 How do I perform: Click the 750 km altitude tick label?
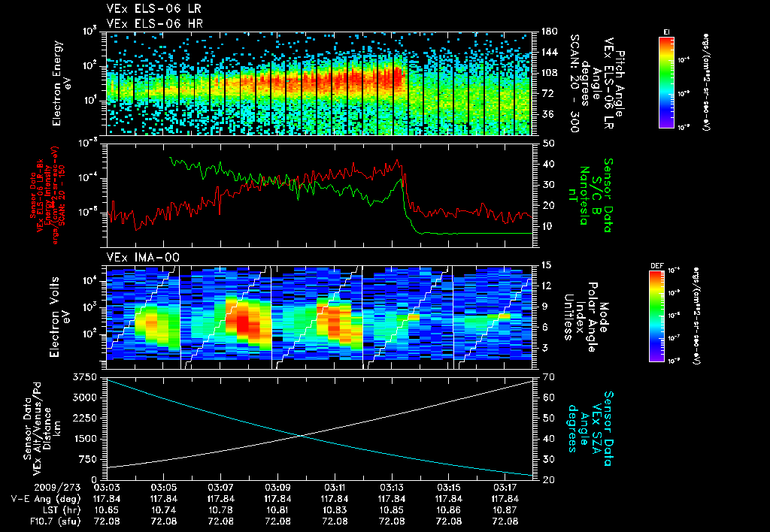tap(88, 459)
